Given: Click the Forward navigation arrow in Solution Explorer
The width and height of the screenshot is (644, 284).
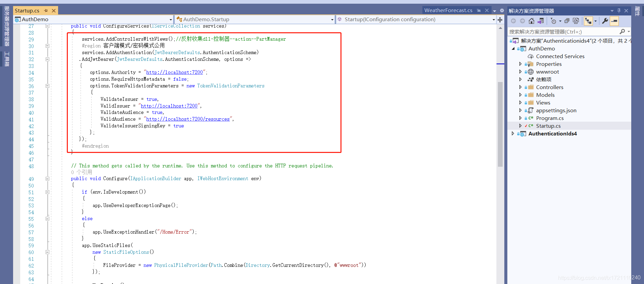Looking at the screenshot, I should [x=522, y=21].
